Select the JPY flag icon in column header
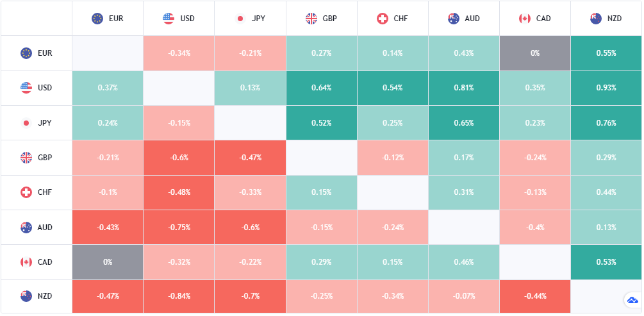The width and height of the screenshot is (644, 316). (x=240, y=19)
